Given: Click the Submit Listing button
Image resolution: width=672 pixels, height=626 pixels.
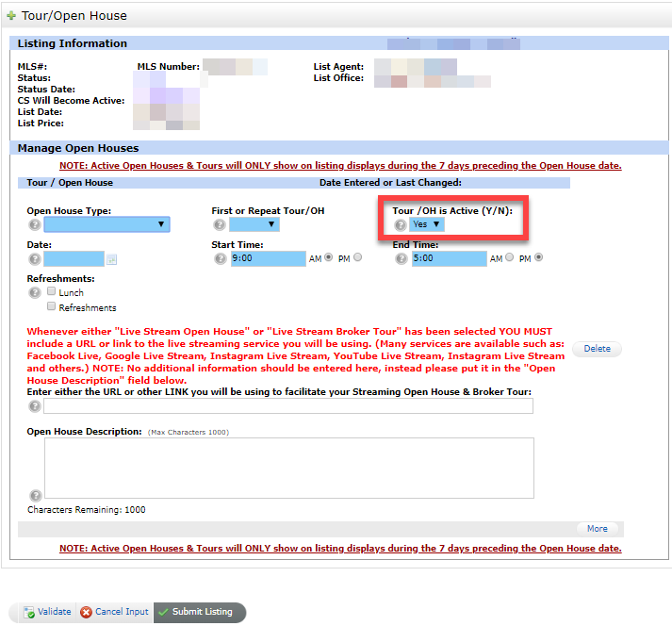Looking at the screenshot, I should pos(199,612).
